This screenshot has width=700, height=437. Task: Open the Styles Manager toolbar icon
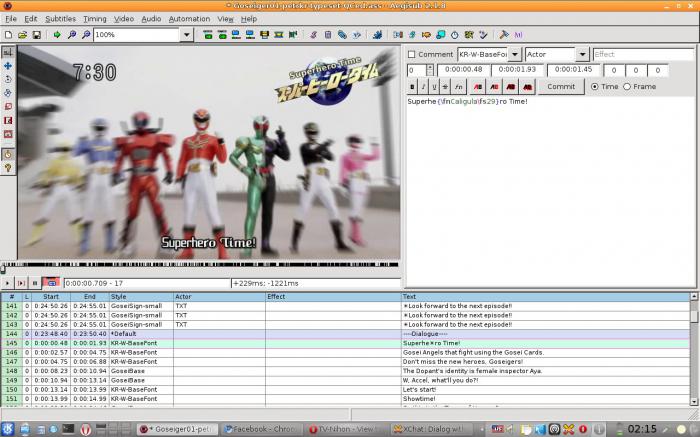tap(313, 34)
